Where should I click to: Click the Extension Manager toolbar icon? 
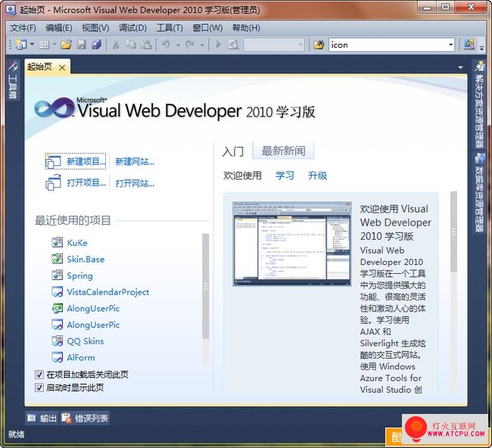(469, 44)
